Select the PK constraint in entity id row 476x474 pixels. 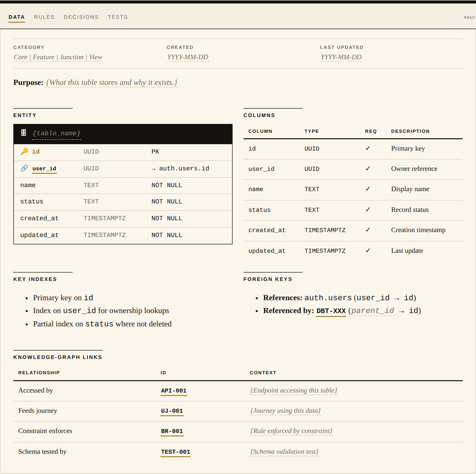(155, 152)
